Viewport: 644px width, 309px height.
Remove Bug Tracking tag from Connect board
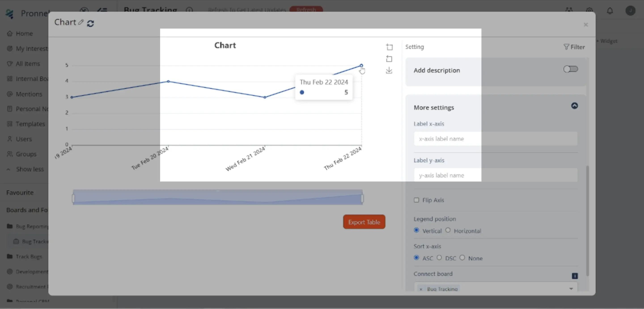click(x=421, y=289)
